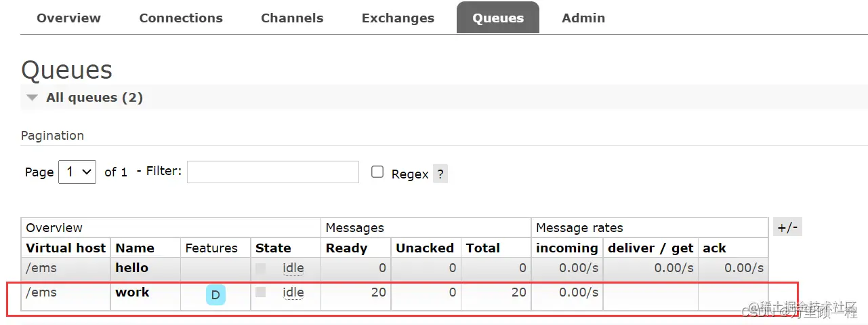Viewport: 868px width, 325px height.
Task: Click the Ready value 20 for work
Action: 378,292
